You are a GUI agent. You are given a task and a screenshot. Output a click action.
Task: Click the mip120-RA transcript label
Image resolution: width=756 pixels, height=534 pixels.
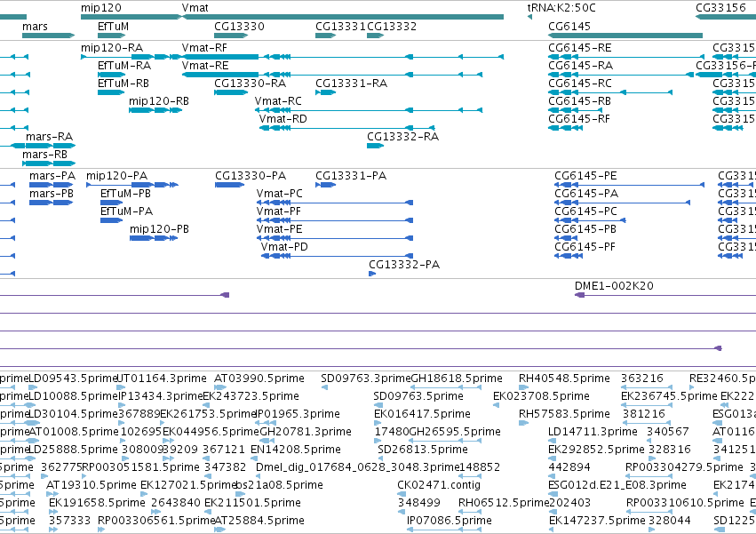click(112, 48)
